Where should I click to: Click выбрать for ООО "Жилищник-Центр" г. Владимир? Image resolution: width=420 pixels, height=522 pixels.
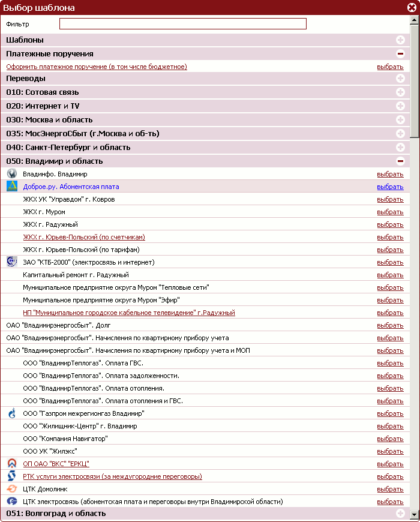coord(390,426)
